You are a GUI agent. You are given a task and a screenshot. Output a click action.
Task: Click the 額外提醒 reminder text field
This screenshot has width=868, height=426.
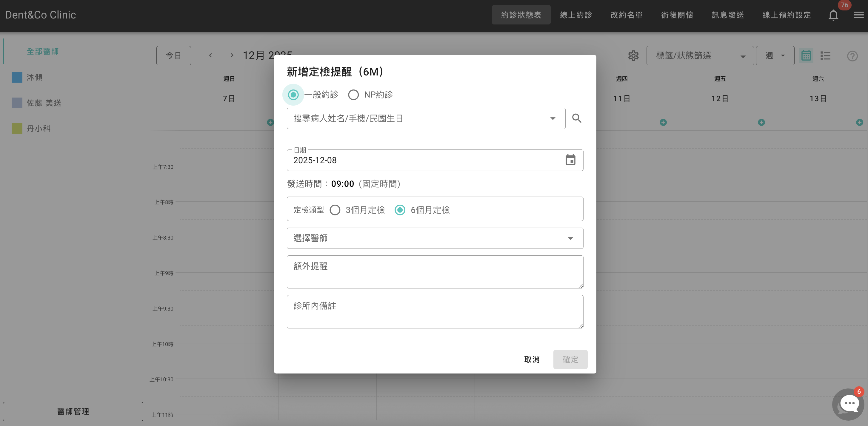pyautogui.click(x=435, y=272)
